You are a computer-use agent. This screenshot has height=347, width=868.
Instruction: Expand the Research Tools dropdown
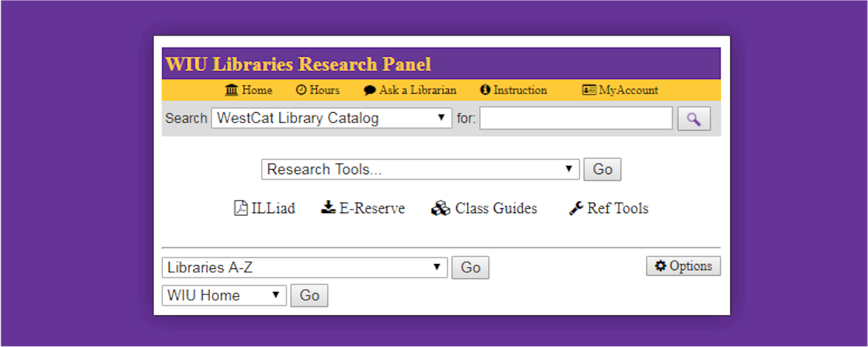pos(420,170)
